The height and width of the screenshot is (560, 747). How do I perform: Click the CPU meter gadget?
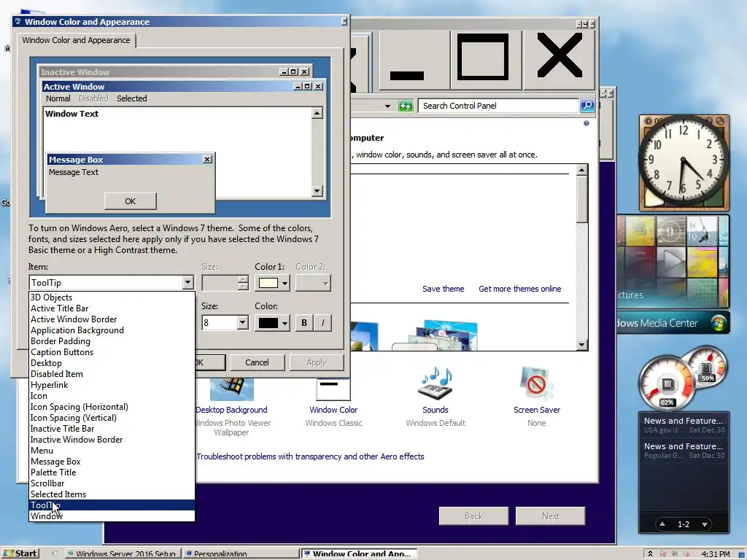[x=667, y=384]
